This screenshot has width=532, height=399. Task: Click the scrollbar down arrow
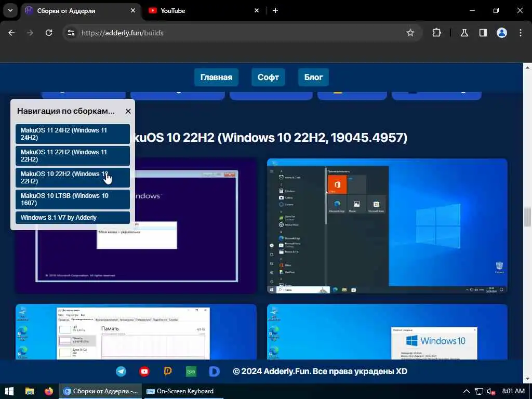(527, 379)
